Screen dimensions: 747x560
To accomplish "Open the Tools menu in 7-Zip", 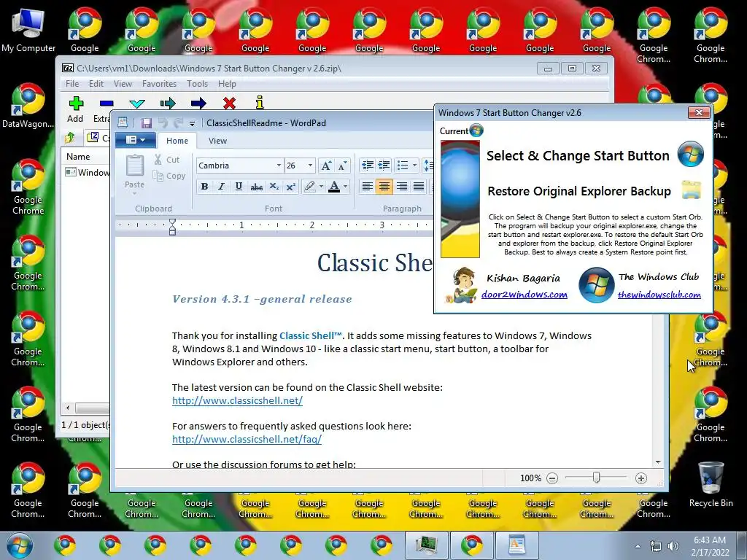I will [x=197, y=84].
